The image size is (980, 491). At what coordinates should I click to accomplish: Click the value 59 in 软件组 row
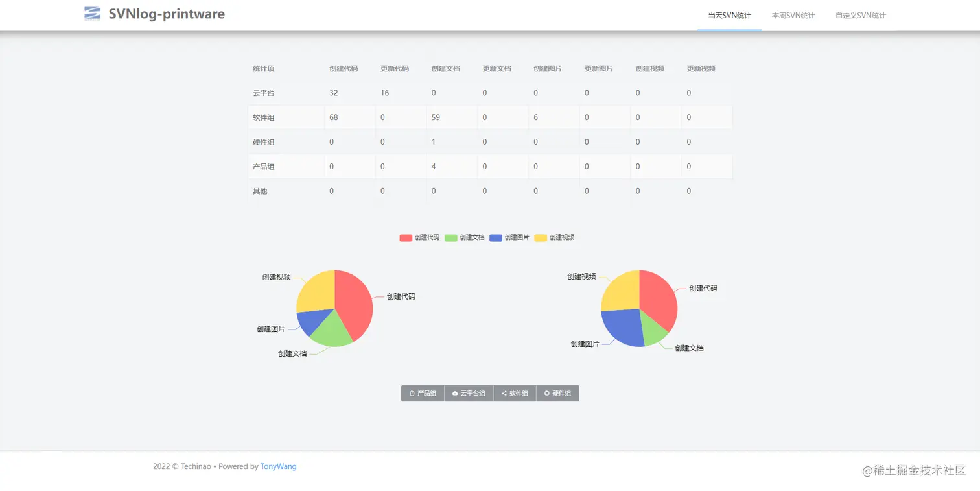point(436,118)
